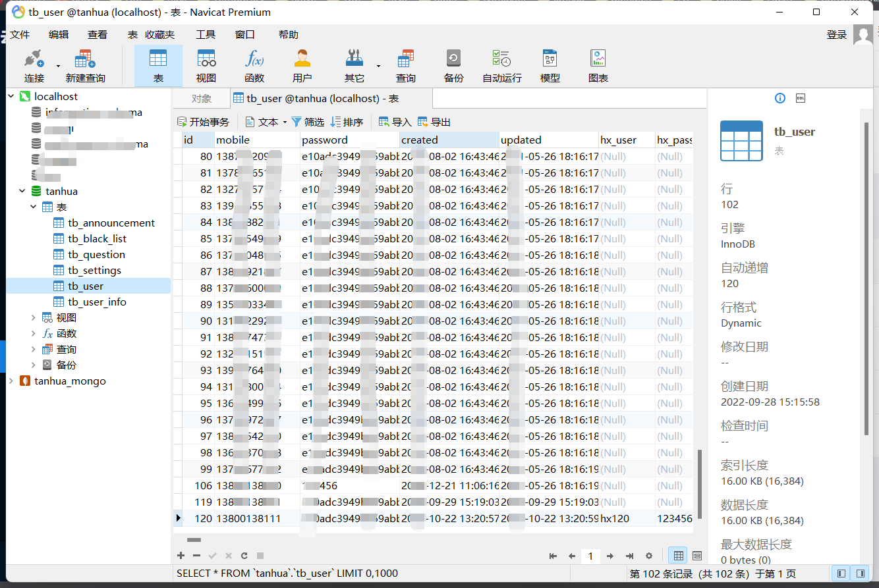
Task: Open the page settings gear icon
Action: (x=648, y=556)
